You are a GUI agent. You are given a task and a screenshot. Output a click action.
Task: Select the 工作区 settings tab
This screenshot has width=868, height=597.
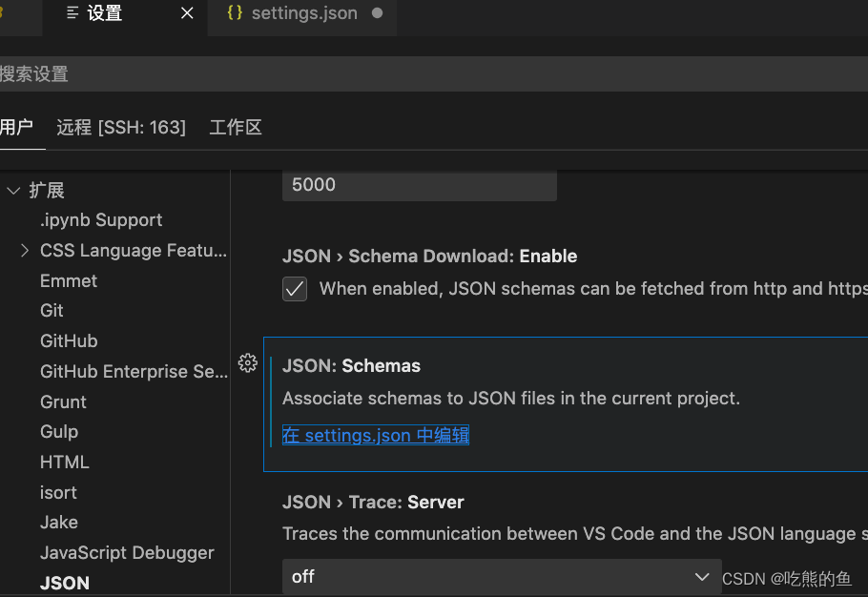pyautogui.click(x=236, y=128)
